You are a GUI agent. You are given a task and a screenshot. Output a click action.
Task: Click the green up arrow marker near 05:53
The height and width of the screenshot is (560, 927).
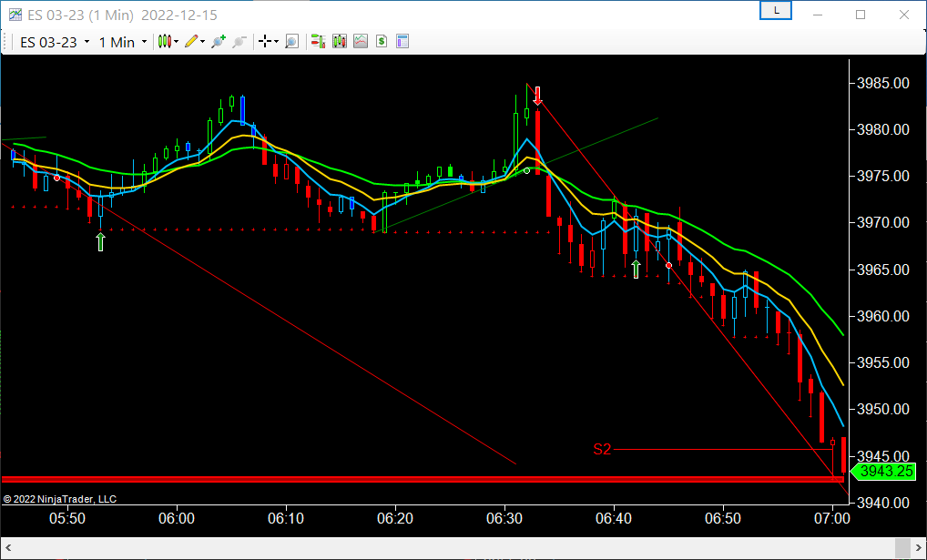[x=100, y=242]
